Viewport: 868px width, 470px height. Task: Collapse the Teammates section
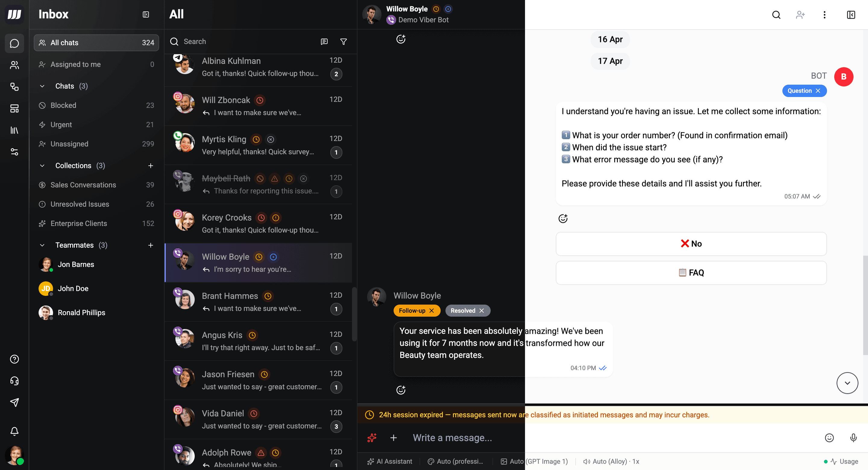point(42,245)
